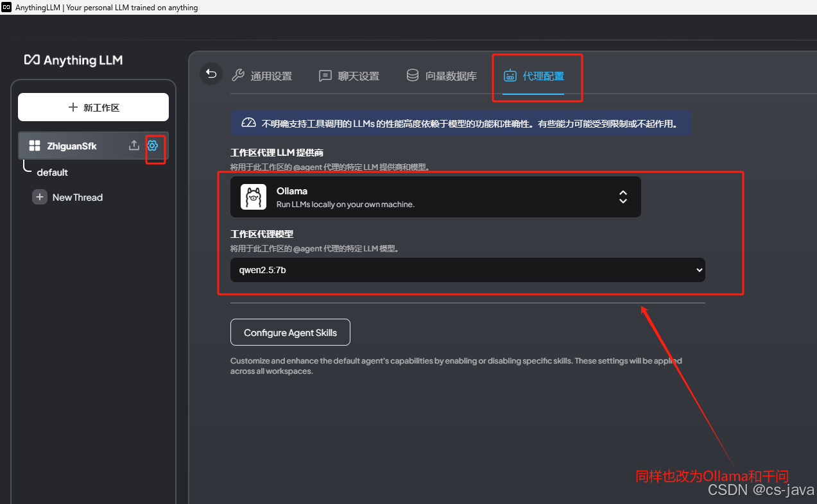Select the 代理配置 tab
Image resolution: width=817 pixels, height=504 pixels.
point(533,76)
